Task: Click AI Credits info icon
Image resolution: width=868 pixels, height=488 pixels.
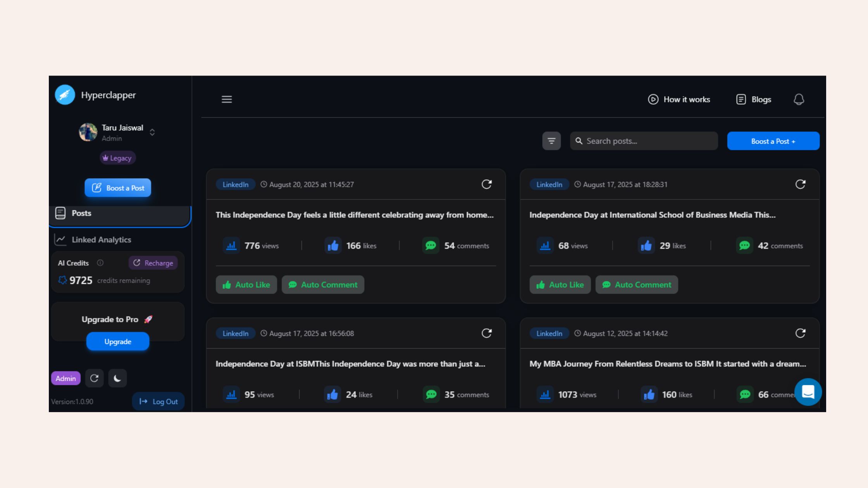Action: pyautogui.click(x=100, y=263)
